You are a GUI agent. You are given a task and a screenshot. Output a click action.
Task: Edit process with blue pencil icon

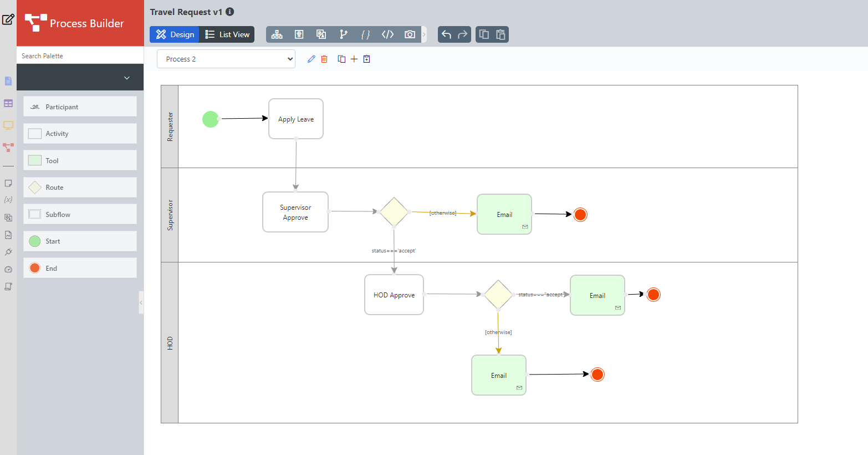(x=311, y=59)
